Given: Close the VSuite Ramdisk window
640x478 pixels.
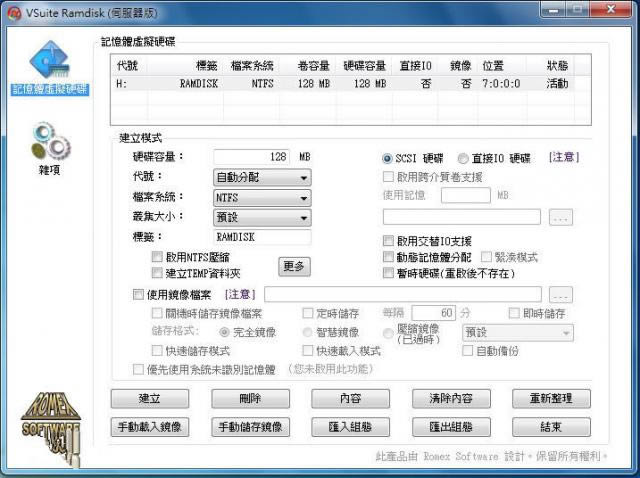Looking at the screenshot, I should 611,9.
